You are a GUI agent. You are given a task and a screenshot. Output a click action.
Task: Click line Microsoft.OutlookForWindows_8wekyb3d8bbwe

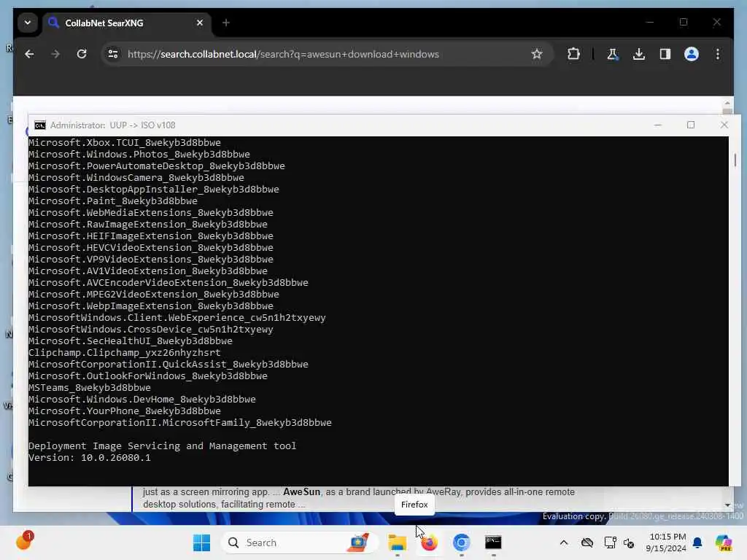147,376
